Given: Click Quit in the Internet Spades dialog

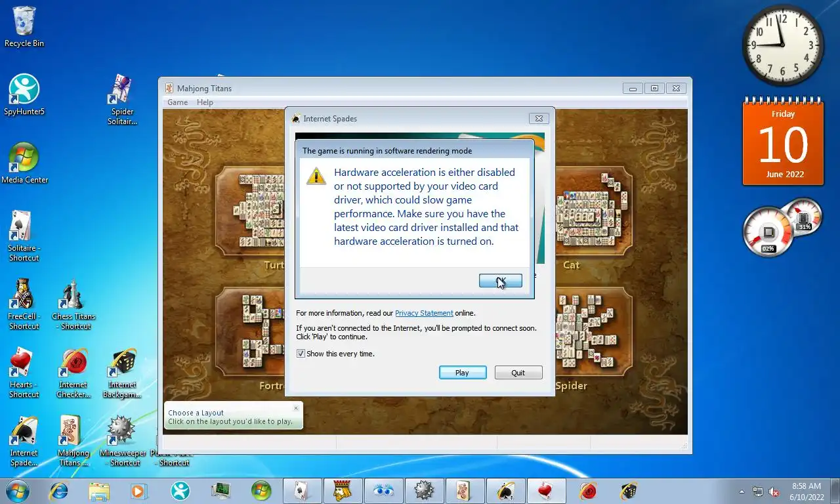Looking at the screenshot, I should tap(518, 373).
